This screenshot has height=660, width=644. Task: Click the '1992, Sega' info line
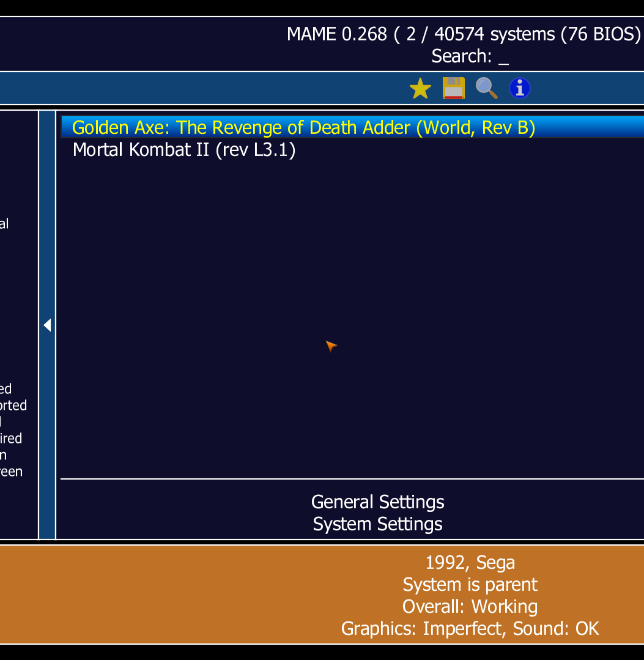pyautogui.click(x=470, y=563)
